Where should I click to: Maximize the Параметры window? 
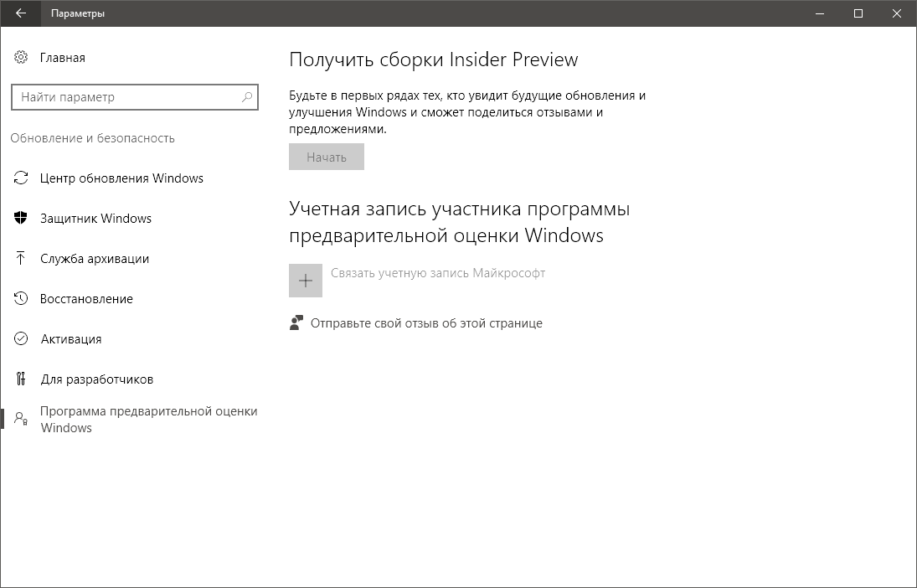(858, 13)
